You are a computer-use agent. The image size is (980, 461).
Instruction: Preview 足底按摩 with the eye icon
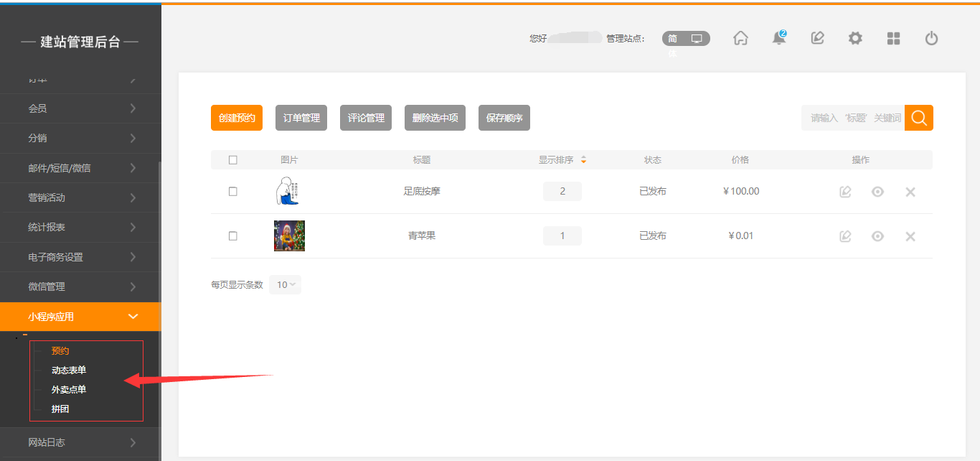pyautogui.click(x=877, y=192)
